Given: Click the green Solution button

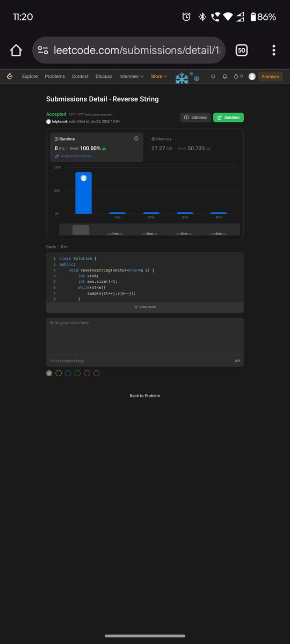Looking at the screenshot, I should pyautogui.click(x=228, y=118).
